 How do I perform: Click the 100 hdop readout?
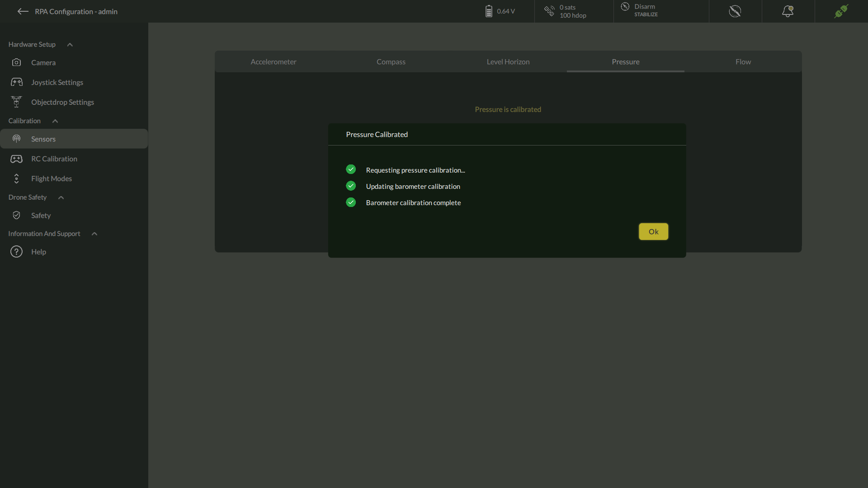click(573, 15)
